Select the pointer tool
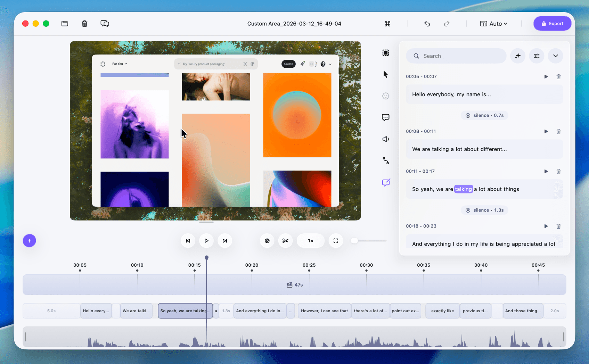This screenshot has width=589, height=364. (386, 74)
